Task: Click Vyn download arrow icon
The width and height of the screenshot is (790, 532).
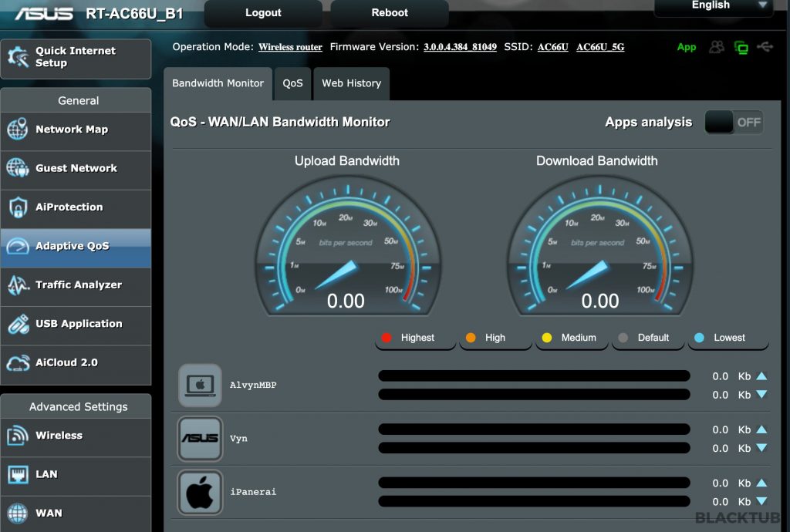Action: pos(761,448)
